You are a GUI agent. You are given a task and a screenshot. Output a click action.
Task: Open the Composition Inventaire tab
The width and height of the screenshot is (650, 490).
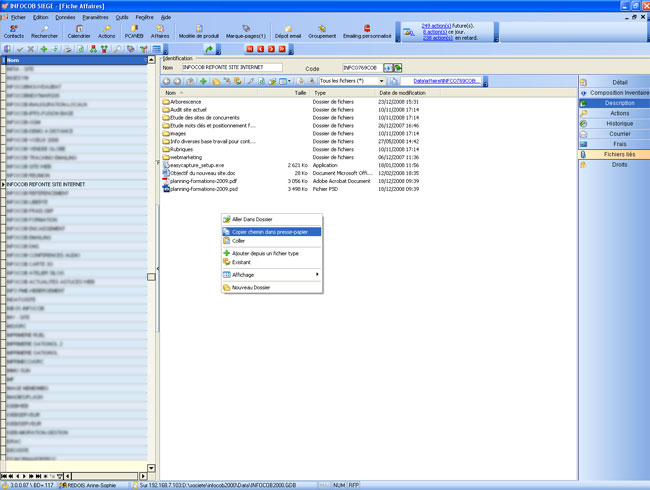click(614, 93)
